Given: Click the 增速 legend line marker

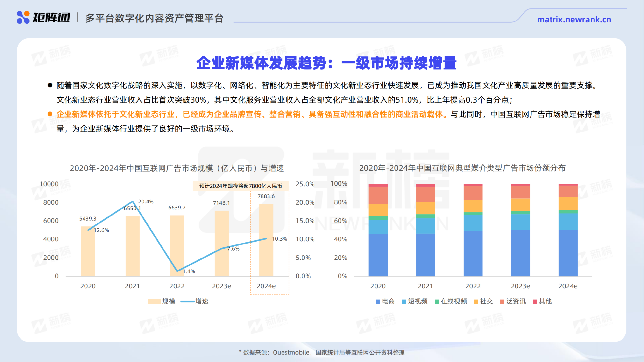Looking at the screenshot, I should 187,301.
